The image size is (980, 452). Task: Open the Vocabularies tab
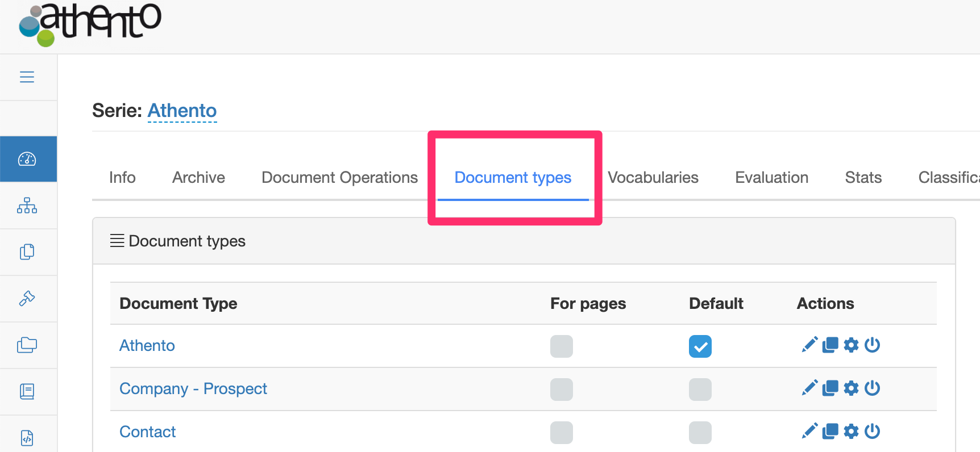pos(653,178)
